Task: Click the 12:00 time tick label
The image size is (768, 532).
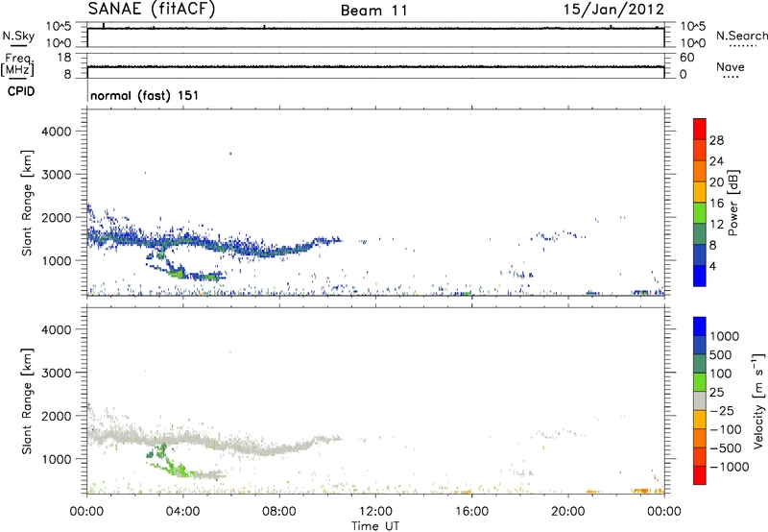Action: [x=375, y=512]
